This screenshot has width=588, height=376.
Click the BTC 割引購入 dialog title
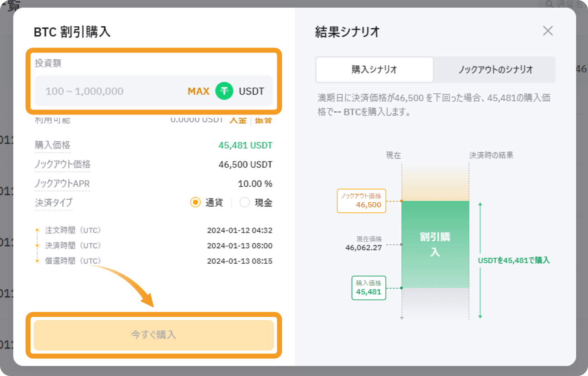coord(72,32)
